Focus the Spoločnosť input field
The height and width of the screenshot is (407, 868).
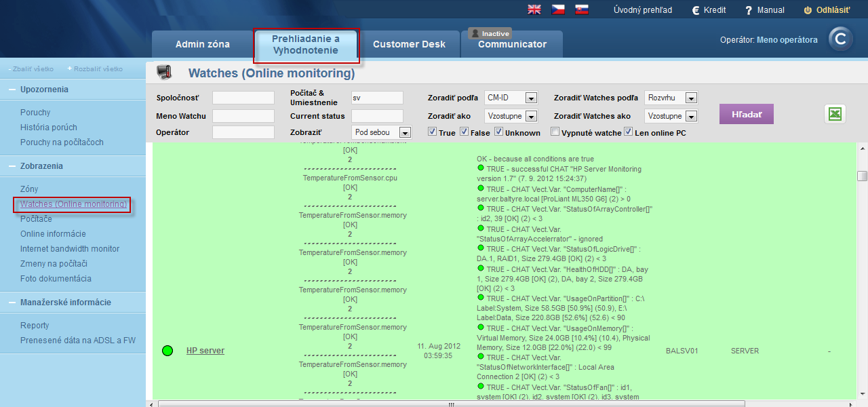[x=243, y=98]
